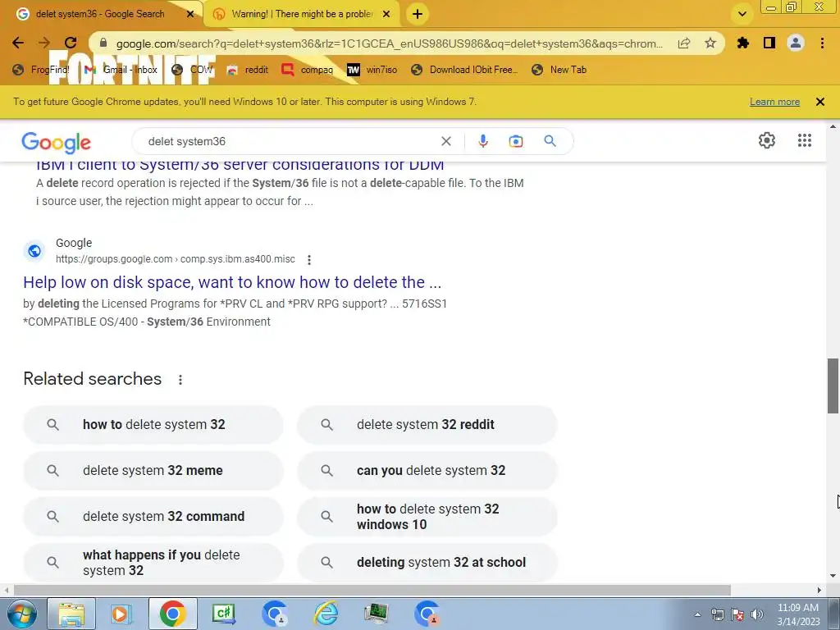Open the reddit bookmark
Screen dimensions: 840x630
tap(247, 70)
